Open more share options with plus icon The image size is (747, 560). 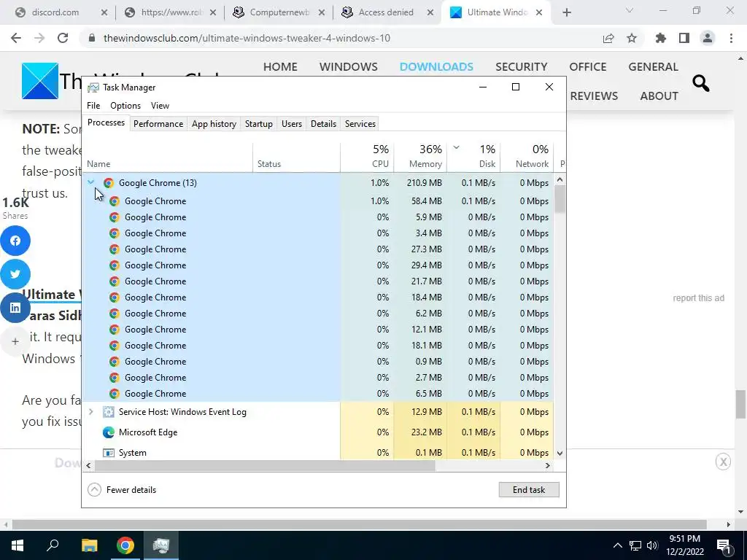pos(15,341)
